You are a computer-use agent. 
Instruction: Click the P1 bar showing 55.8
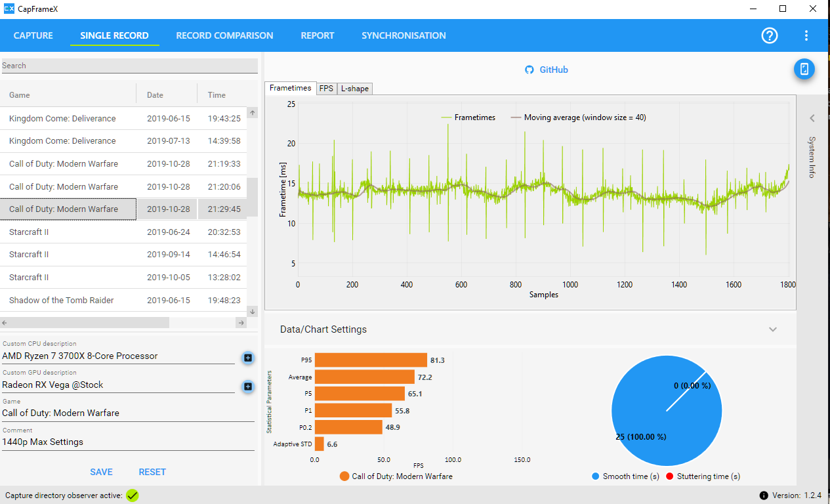[353, 411]
